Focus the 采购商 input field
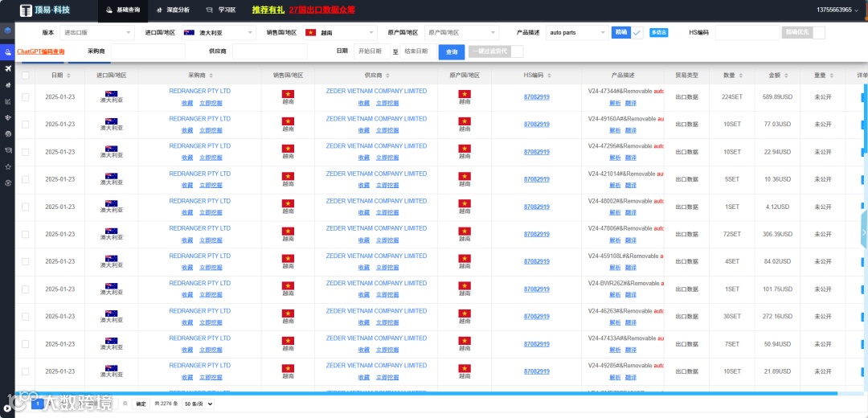The height and width of the screenshot is (418, 868). (x=148, y=51)
